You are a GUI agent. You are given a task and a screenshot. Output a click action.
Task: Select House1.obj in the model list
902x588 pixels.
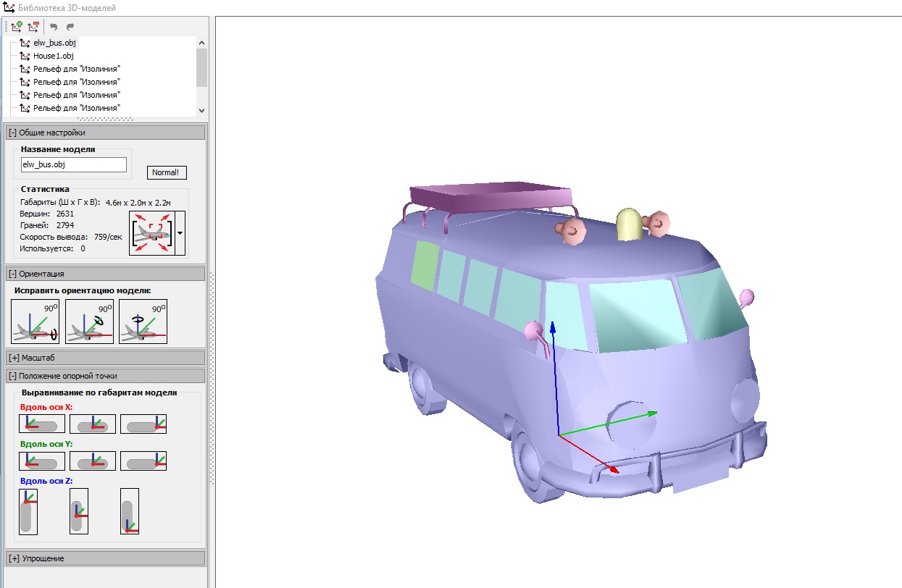tap(54, 56)
